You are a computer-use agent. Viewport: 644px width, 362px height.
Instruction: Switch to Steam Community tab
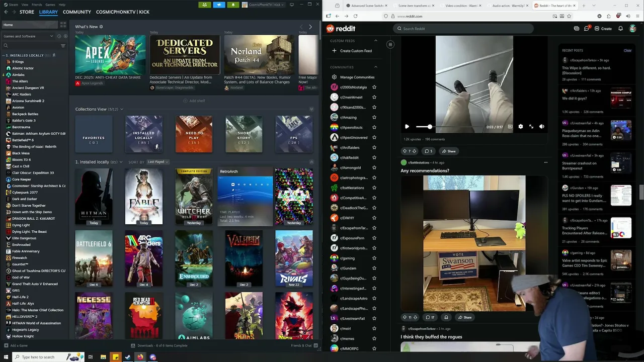[x=77, y=12]
